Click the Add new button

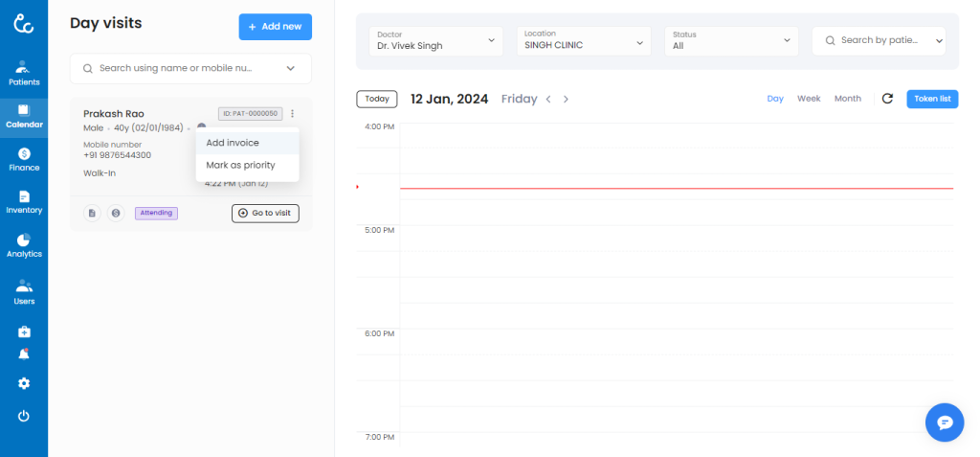point(275,27)
